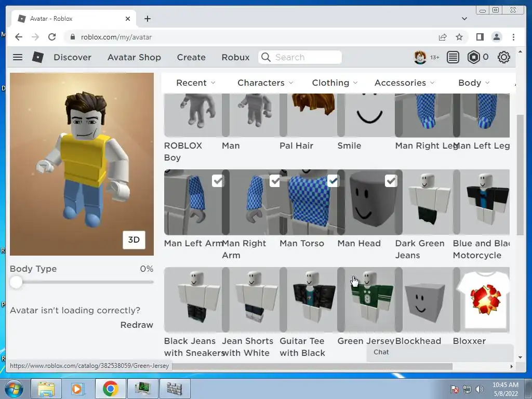Click the Windows Start button
This screenshot has width=532, height=399.
pyautogui.click(x=14, y=389)
